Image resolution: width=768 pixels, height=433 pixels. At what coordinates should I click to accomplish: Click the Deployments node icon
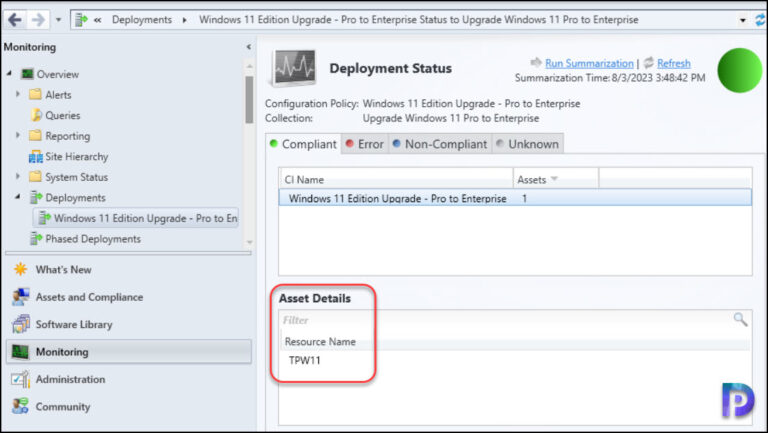[x=36, y=197]
